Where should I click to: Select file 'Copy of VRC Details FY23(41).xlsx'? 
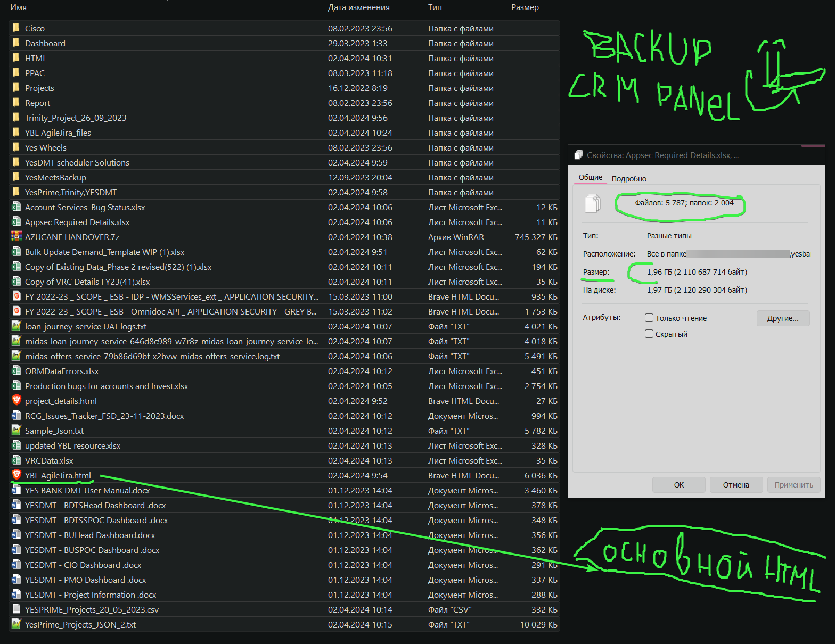(x=87, y=282)
